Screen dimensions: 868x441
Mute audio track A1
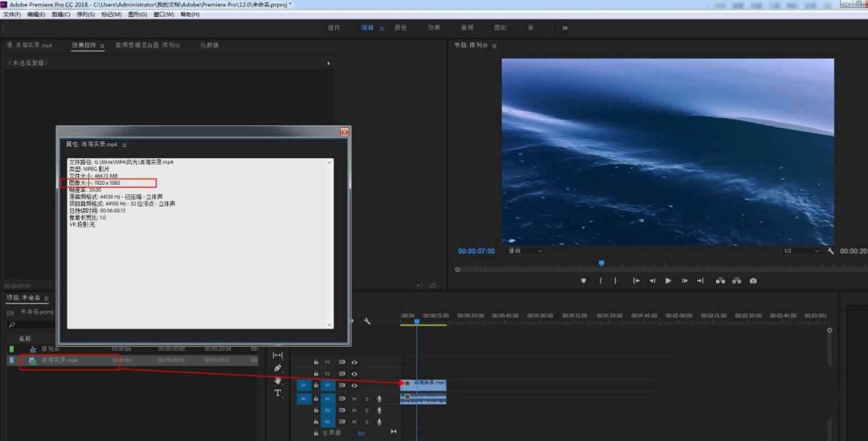coord(354,398)
